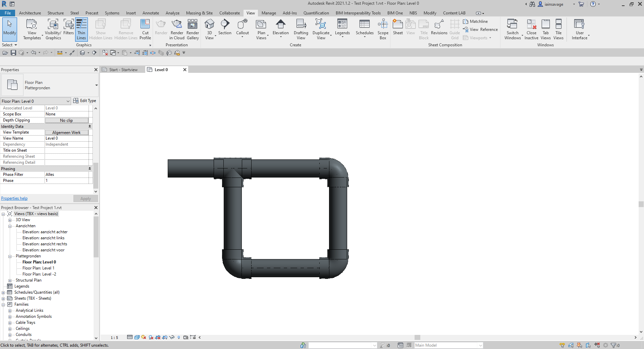Select the Cut Profile tool
The image size is (644, 349).
point(145,30)
